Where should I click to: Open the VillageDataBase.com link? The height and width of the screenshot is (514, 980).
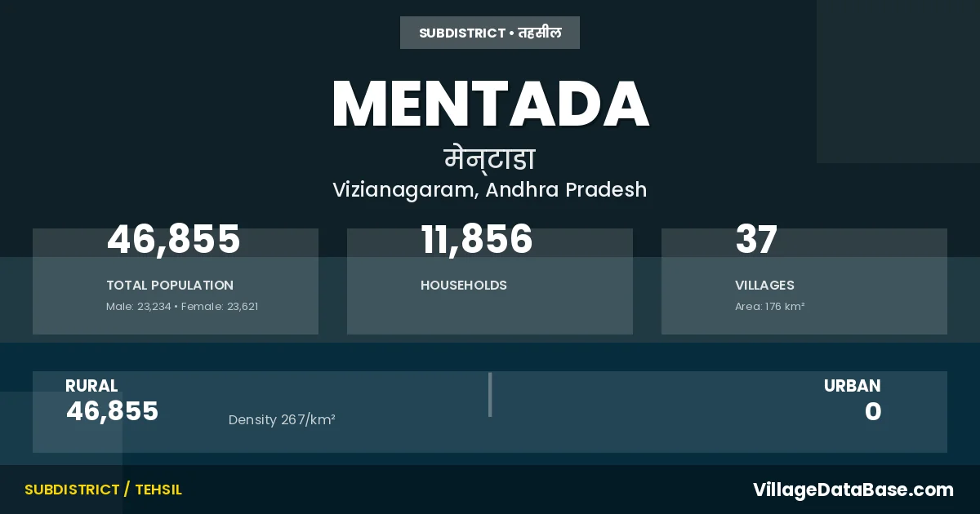click(x=853, y=490)
